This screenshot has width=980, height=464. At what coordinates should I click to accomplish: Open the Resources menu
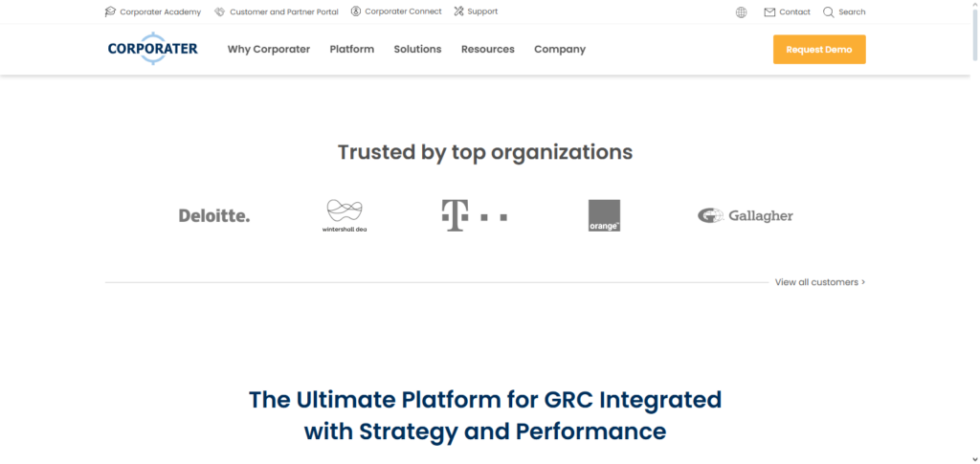point(488,49)
